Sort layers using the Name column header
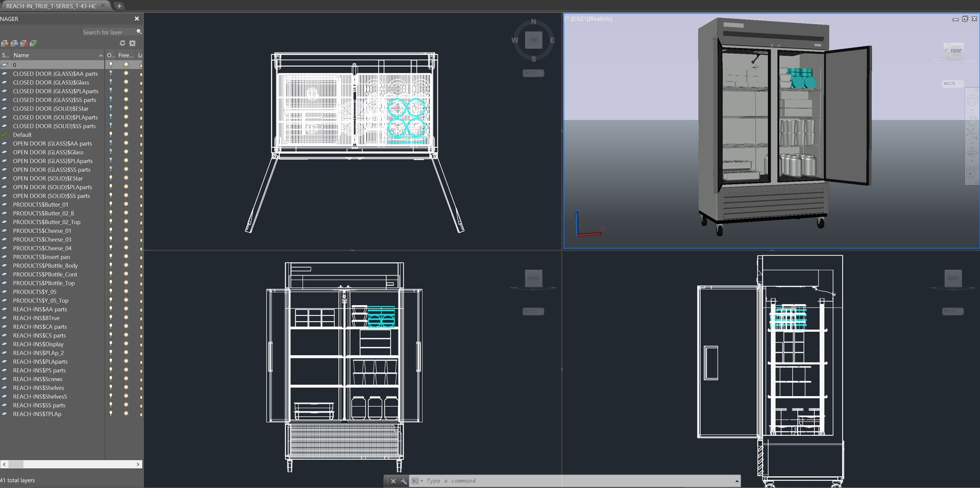 pos(57,55)
